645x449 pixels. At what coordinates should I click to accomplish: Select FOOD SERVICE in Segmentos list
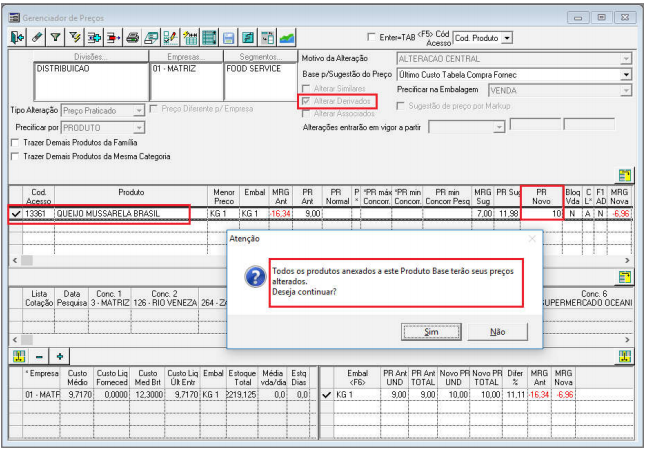(x=254, y=69)
